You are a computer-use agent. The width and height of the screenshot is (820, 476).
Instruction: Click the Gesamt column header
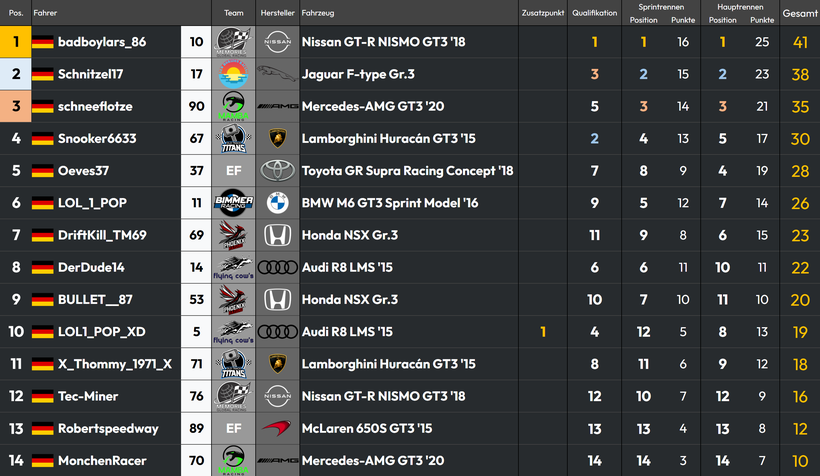[800, 13]
